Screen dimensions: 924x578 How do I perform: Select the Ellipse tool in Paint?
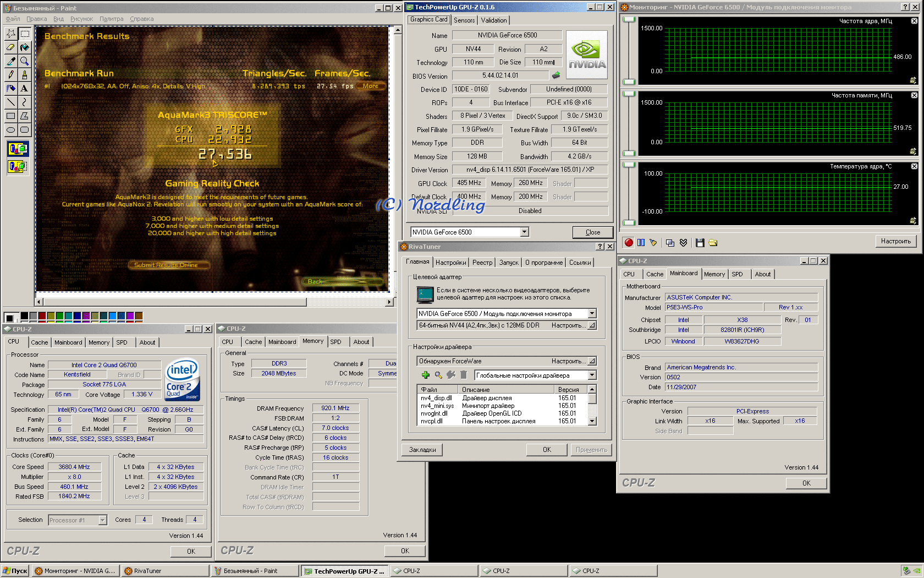tap(11, 130)
